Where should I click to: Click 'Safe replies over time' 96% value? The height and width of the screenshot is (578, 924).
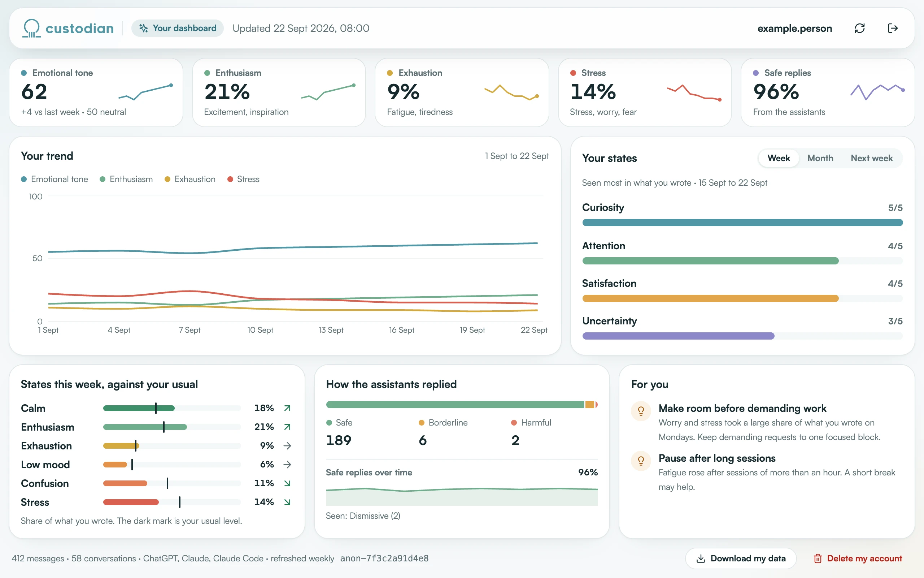[588, 473]
